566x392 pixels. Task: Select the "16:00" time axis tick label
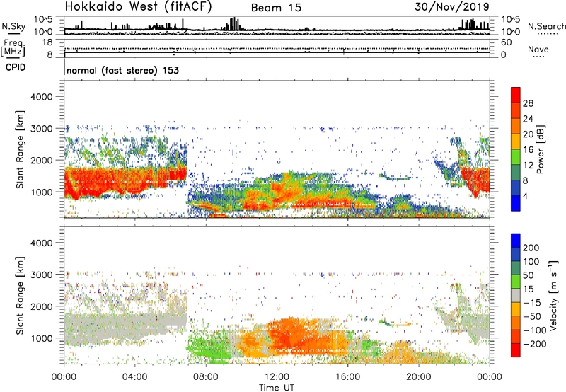347,377
